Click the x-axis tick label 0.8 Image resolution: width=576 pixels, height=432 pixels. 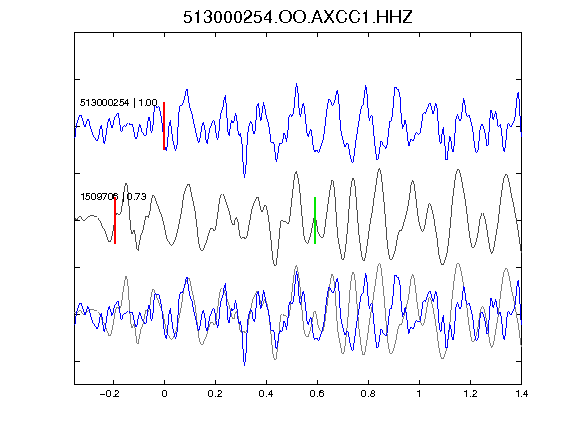pos(368,394)
